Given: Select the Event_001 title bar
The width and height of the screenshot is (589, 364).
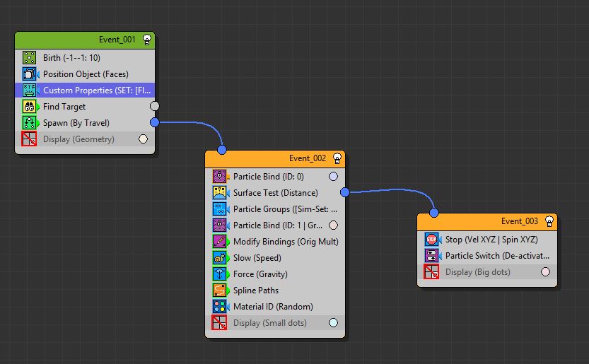Looking at the screenshot, I should tap(85, 40).
